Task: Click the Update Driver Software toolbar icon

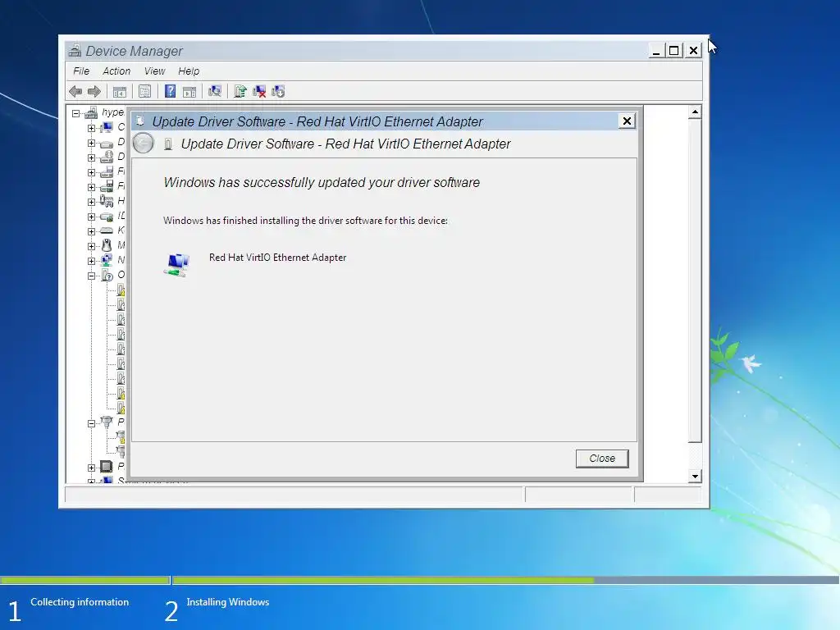Action: tap(240, 92)
